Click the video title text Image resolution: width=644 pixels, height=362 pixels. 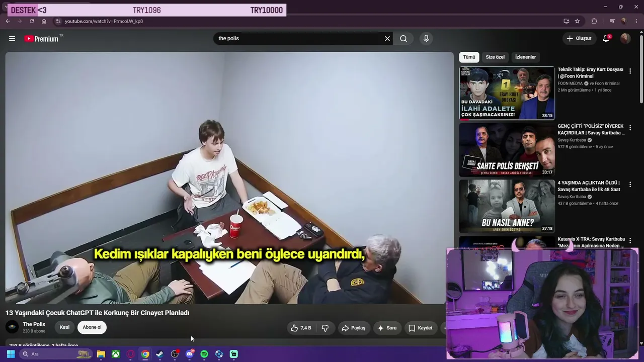click(98, 313)
